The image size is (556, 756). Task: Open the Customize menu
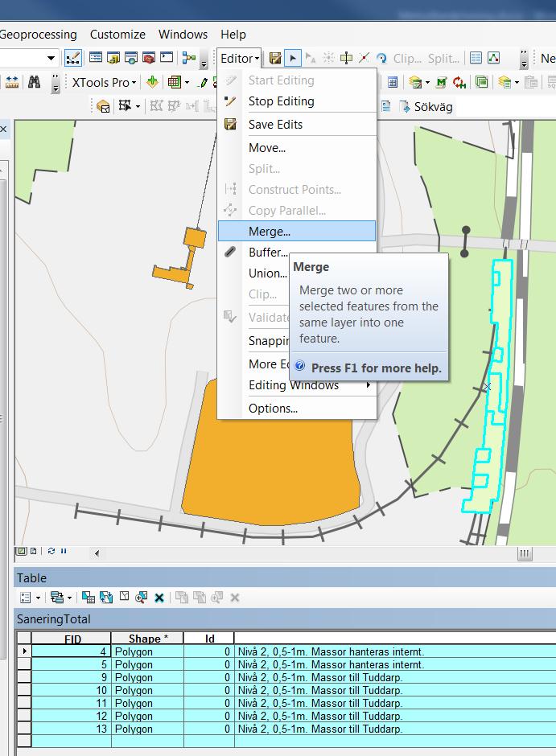coord(117,35)
